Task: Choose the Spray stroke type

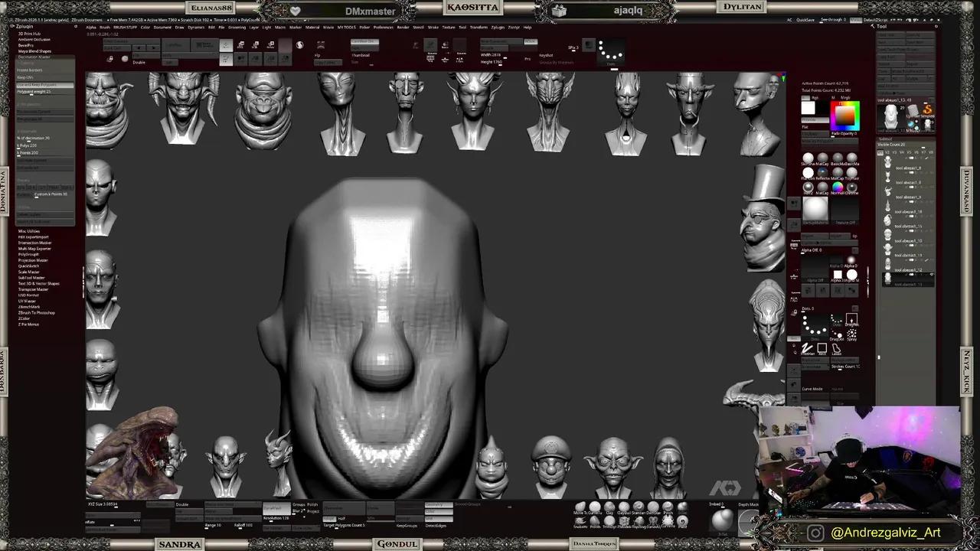Action: pos(851,334)
